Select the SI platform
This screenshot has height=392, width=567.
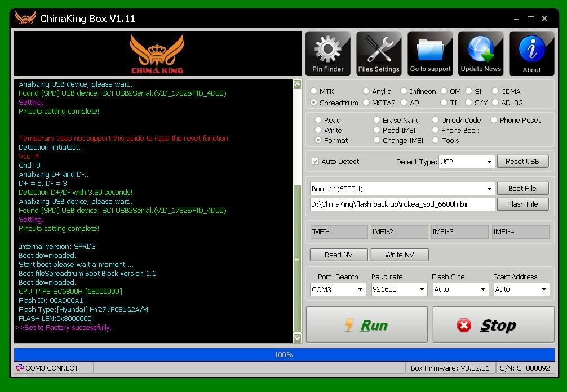coord(468,91)
